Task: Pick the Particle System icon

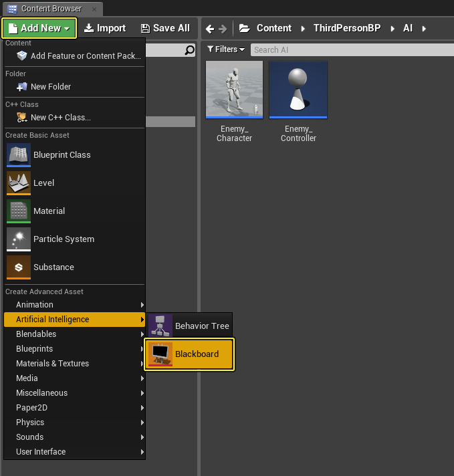Action: pyautogui.click(x=18, y=239)
